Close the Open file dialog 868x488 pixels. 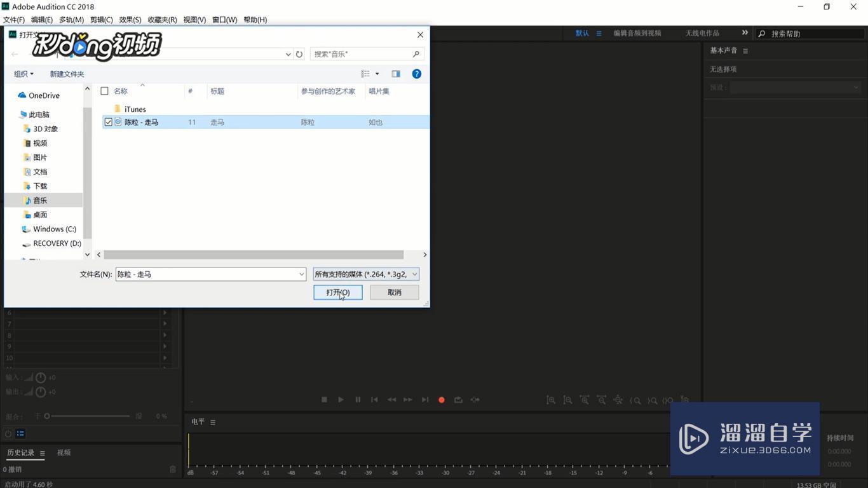pos(420,34)
